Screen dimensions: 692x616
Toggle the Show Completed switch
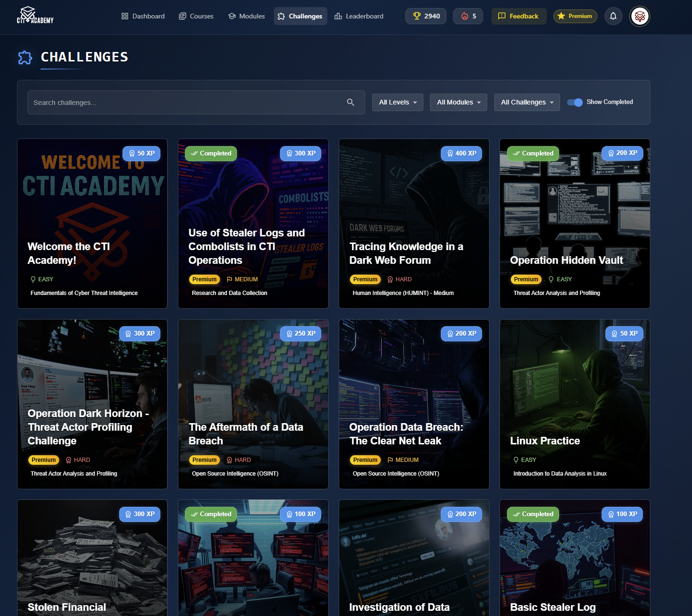pos(575,102)
